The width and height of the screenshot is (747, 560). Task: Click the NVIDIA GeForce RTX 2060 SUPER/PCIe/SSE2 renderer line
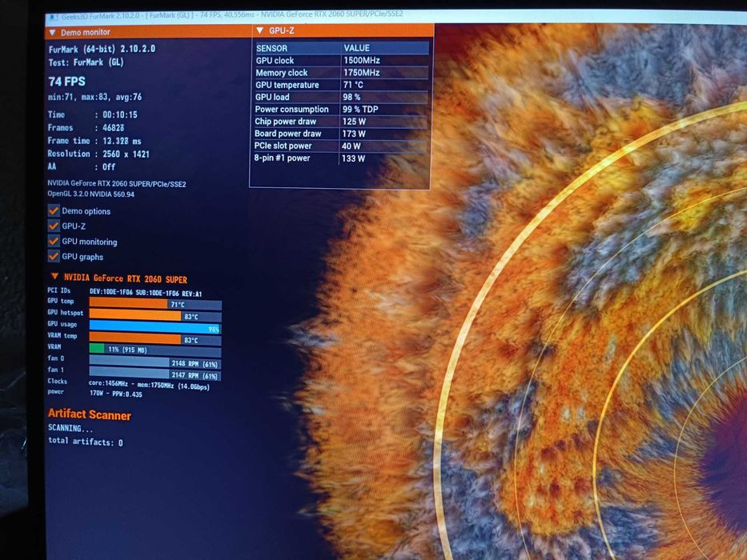click(117, 184)
